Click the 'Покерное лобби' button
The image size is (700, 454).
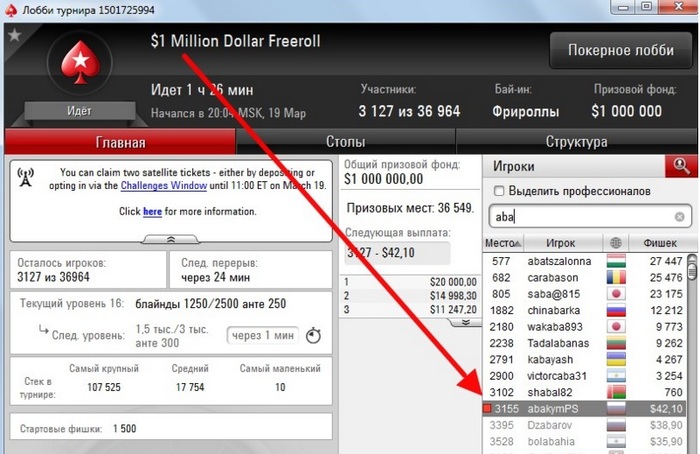pos(621,50)
